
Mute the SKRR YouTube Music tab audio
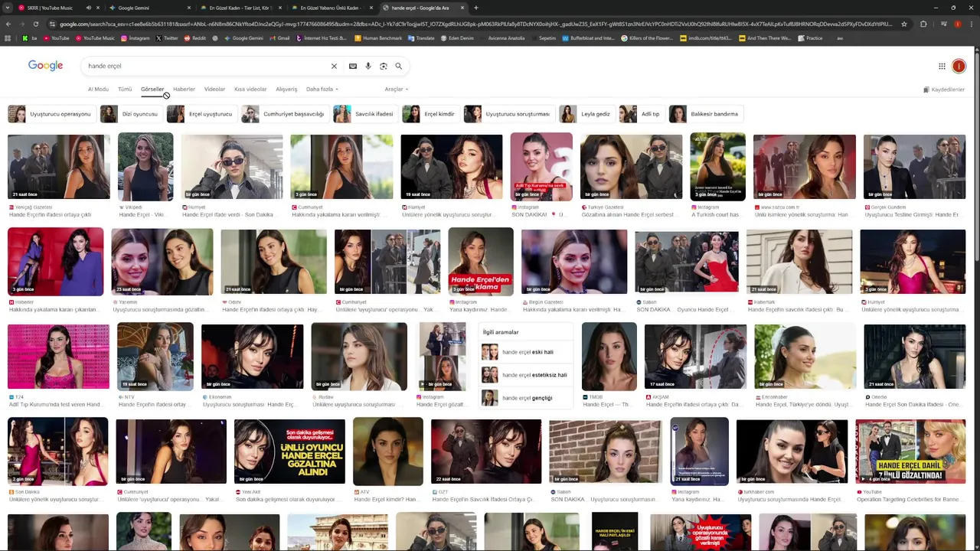click(x=89, y=8)
